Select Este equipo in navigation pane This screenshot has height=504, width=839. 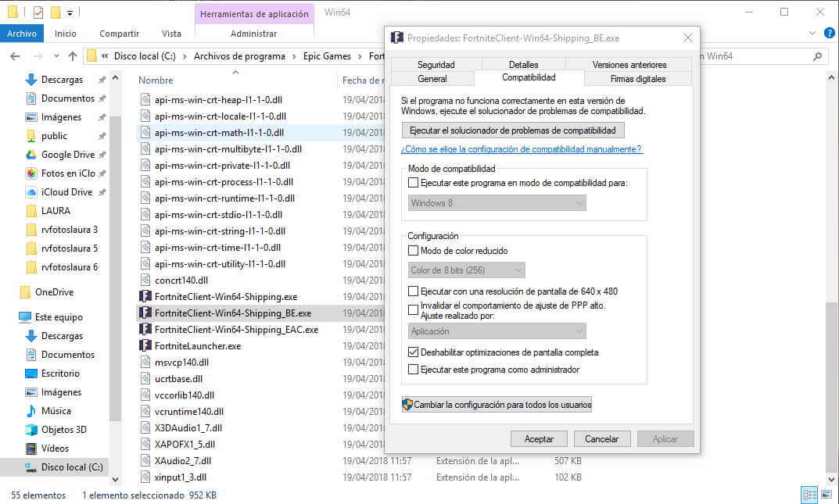[59, 317]
